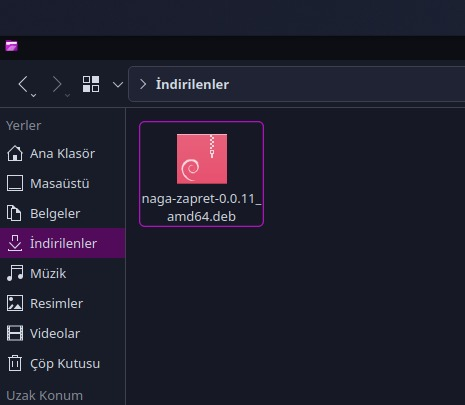
Task: Click the Uzak Konum section header
Action: click(x=44, y=395)
